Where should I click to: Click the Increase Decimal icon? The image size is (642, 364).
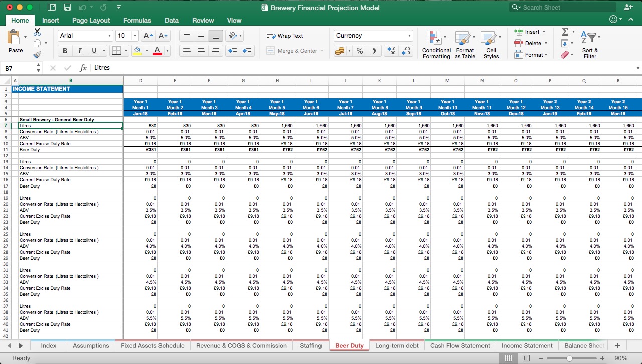point(391,51)
